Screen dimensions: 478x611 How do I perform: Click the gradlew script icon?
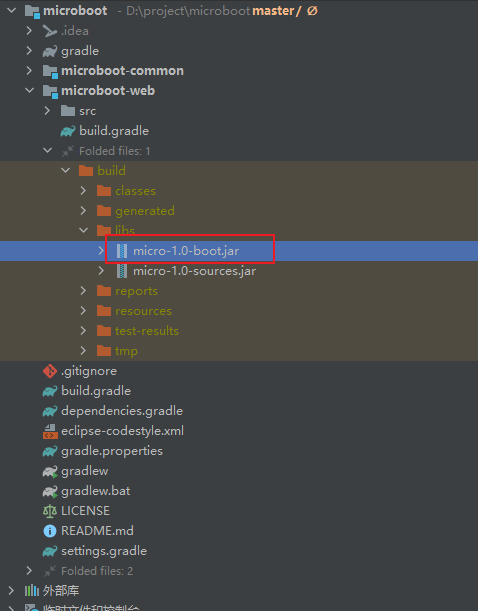click(x=50, y=471)
